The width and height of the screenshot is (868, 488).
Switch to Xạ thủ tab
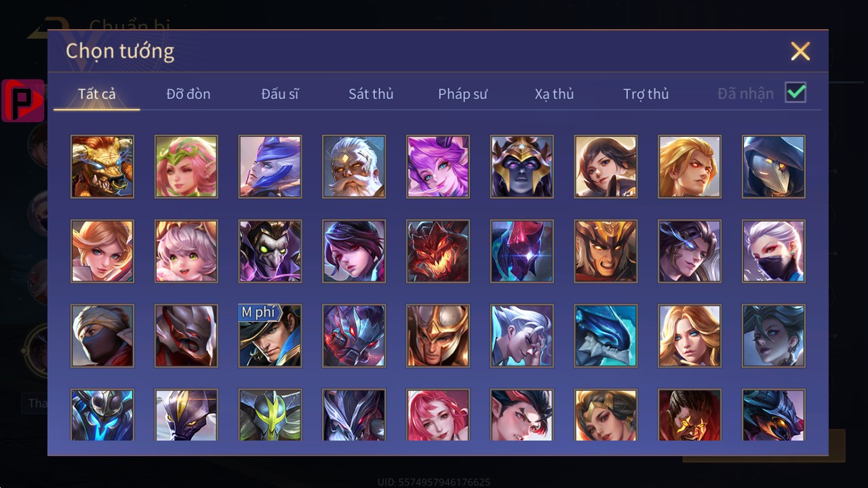pyautogui.click(x=554, y=94)
